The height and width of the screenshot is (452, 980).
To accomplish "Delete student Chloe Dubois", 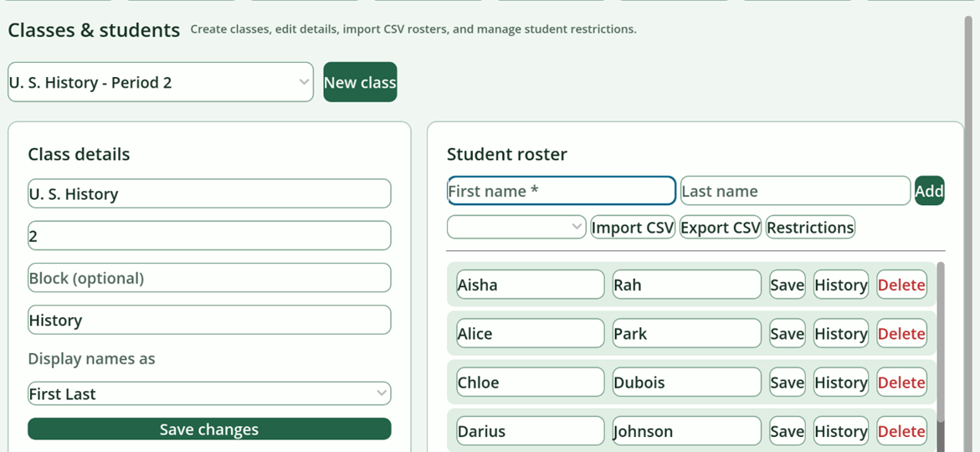I will click(901, 382).
